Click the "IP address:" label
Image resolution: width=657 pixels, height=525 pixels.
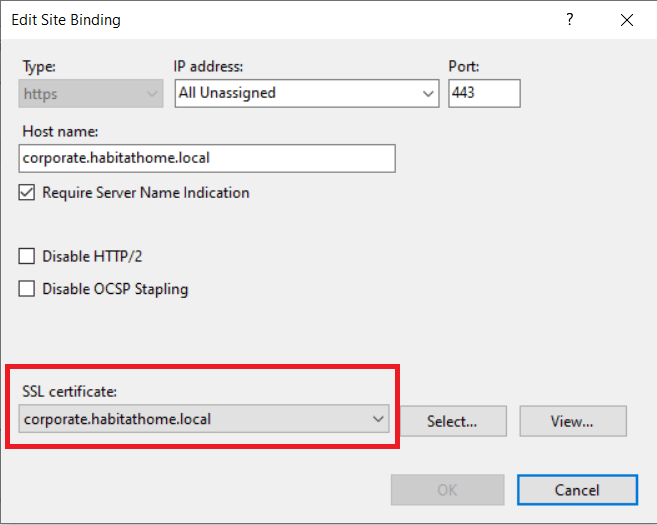point(209,67)
